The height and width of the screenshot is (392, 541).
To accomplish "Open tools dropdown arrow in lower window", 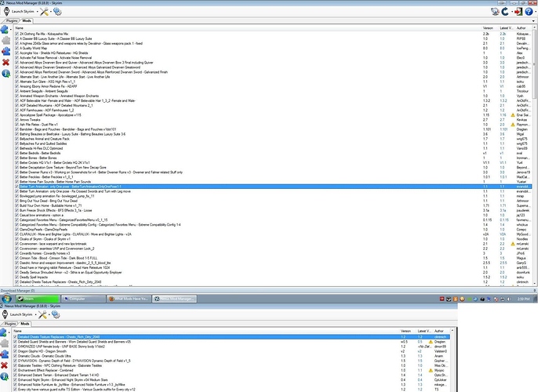I will (49, 314).
